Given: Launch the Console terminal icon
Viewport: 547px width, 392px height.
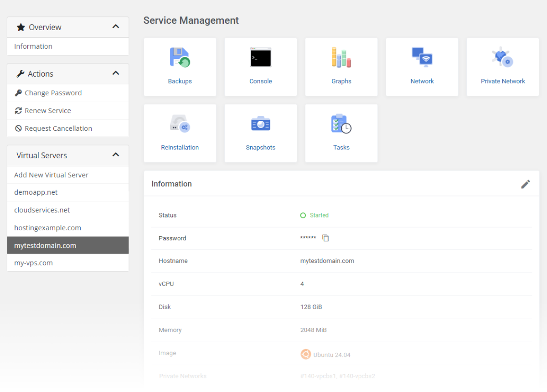Looking at the screenshot, I should (x=261, y=57).
